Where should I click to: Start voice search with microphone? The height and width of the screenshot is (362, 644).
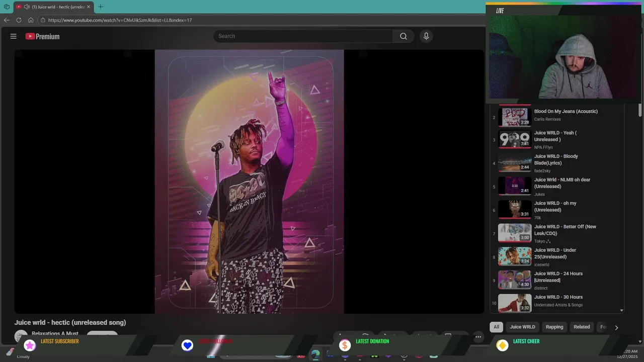(x=426, y=36)
